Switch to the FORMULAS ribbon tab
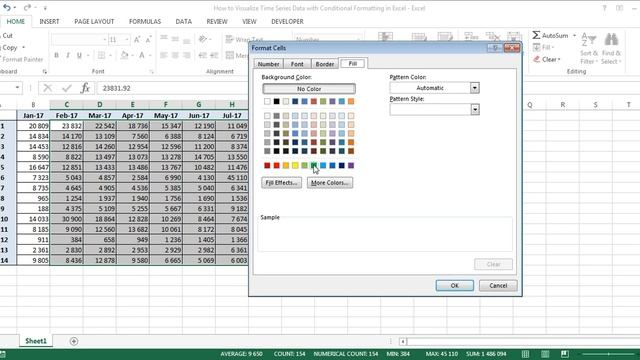Image resolution: width=640 pixels, height=360 pixels. pyautogui.click(x=145, y=21)
